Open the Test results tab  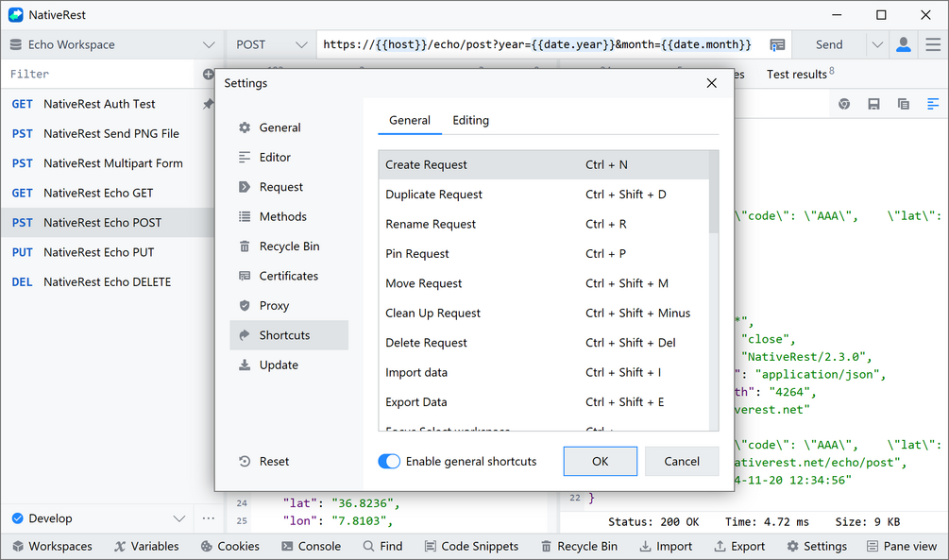point(800,74)
